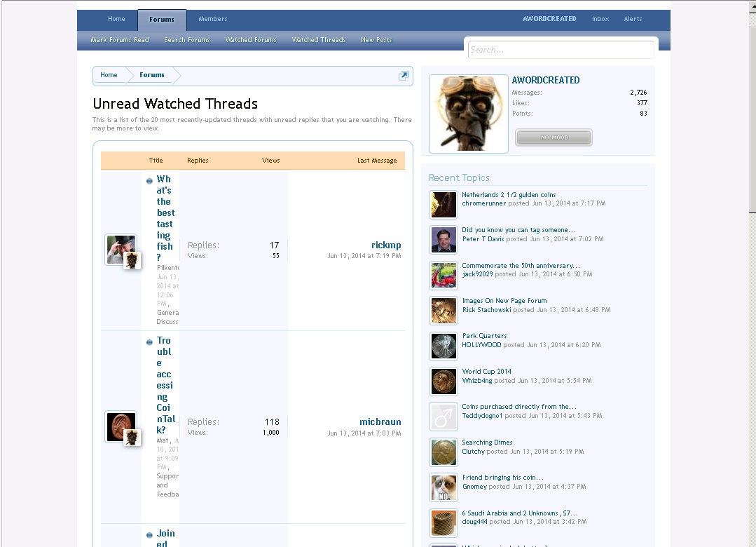
Task: Go to Home tab in navigation
Action: [x=116, y=19]
